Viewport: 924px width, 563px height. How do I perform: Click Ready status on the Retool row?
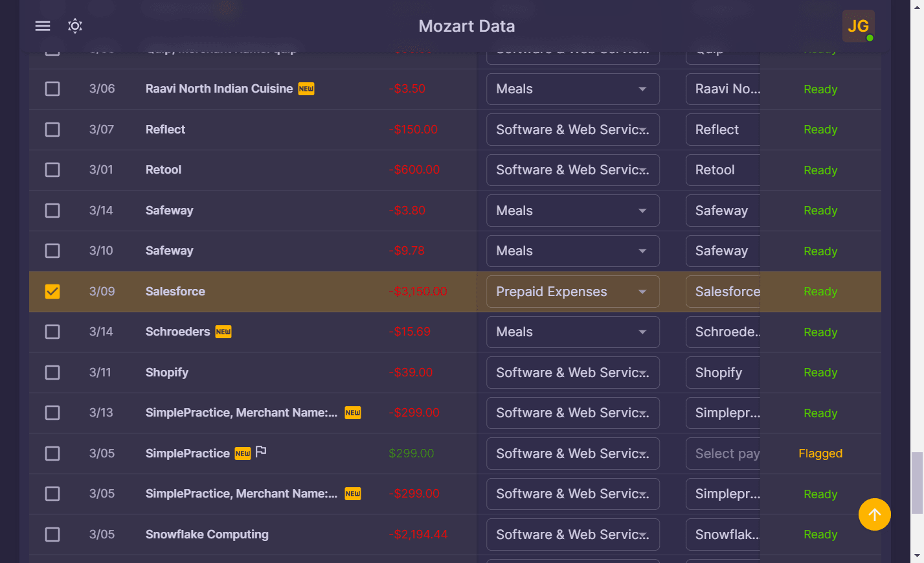(820, 170)
